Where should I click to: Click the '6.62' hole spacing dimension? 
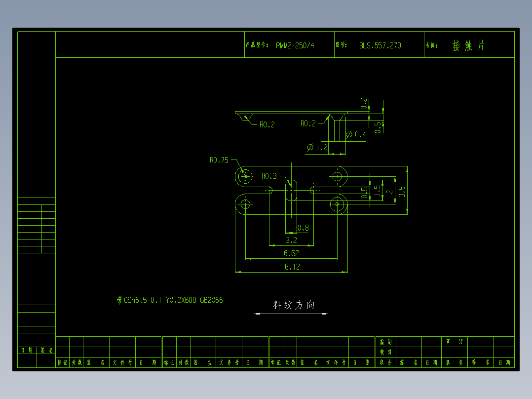tap(291, 253)
